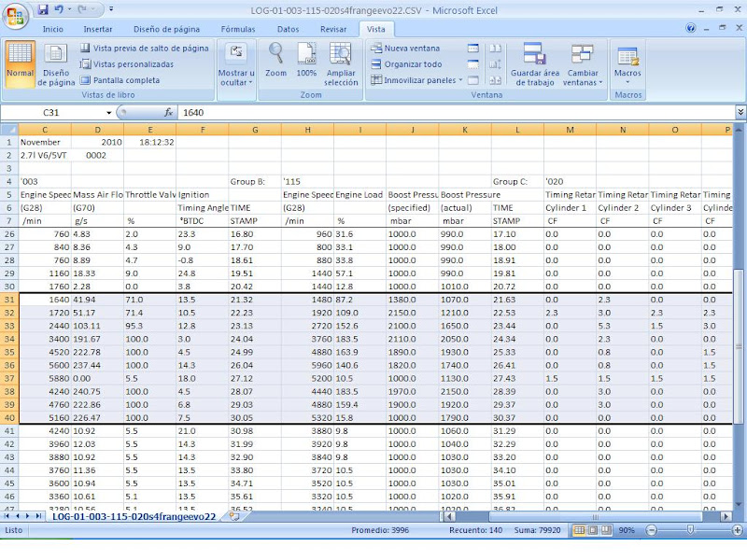Image resolution: width=747 pixels, height=560 pixels.
Task: Open the Fórmulas tab
Action: [x=238, y=29]
